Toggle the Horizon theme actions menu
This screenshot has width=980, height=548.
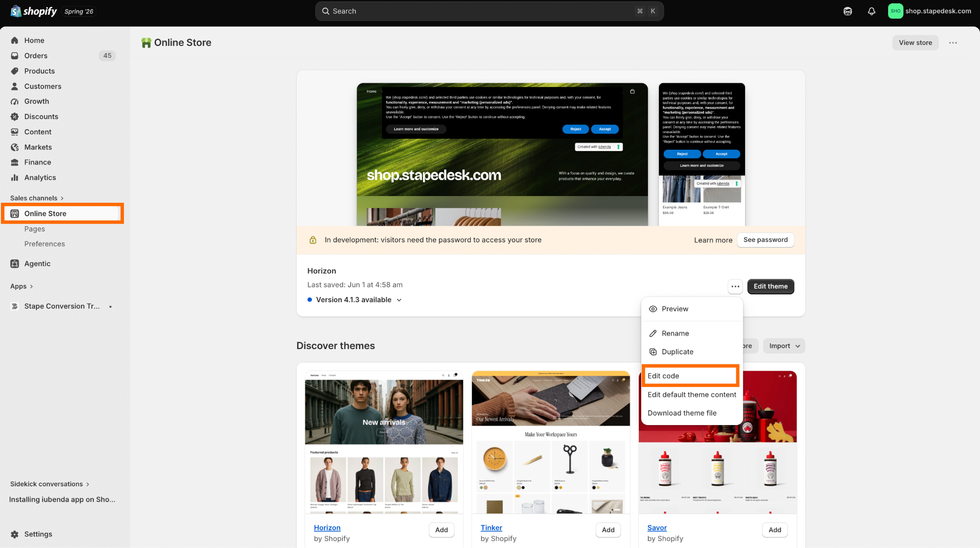coord(735,286)
